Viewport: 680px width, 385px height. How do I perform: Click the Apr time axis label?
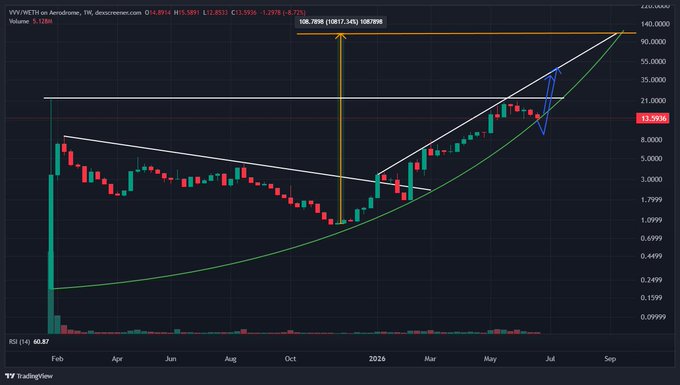coord(117,359)
